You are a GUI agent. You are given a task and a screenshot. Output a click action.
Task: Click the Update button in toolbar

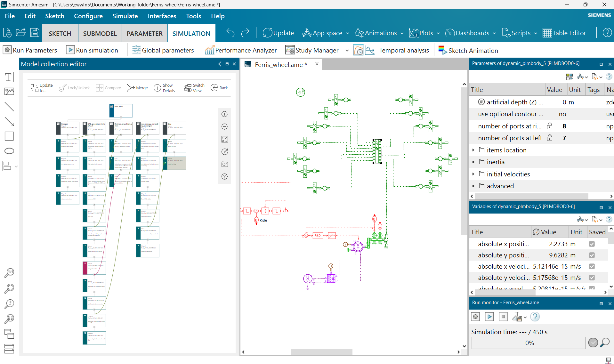(x=278, y=33)
